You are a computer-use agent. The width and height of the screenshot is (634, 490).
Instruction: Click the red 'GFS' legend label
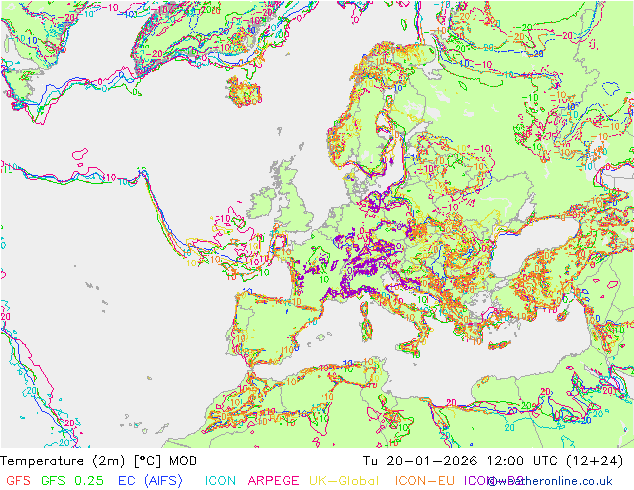(18, 481)
